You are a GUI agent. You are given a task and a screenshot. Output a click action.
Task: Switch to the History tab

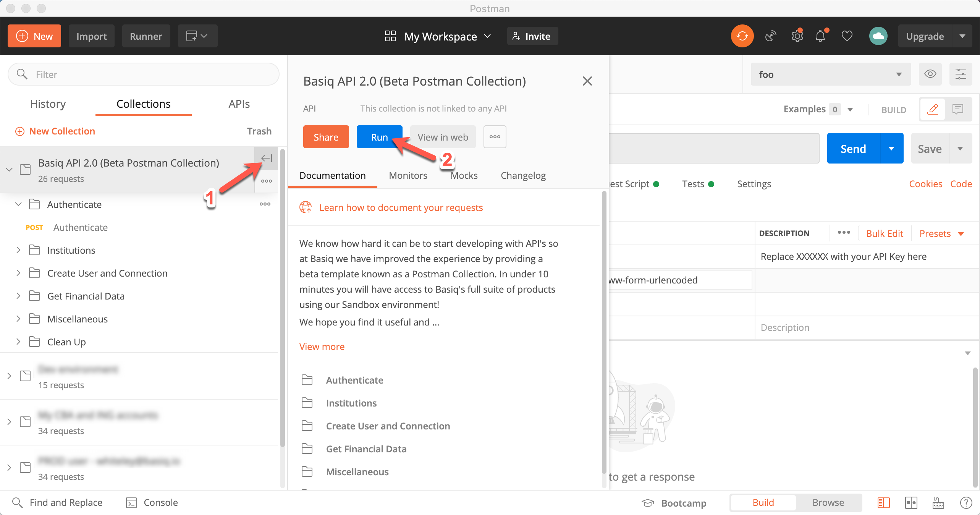pos(48,104)
